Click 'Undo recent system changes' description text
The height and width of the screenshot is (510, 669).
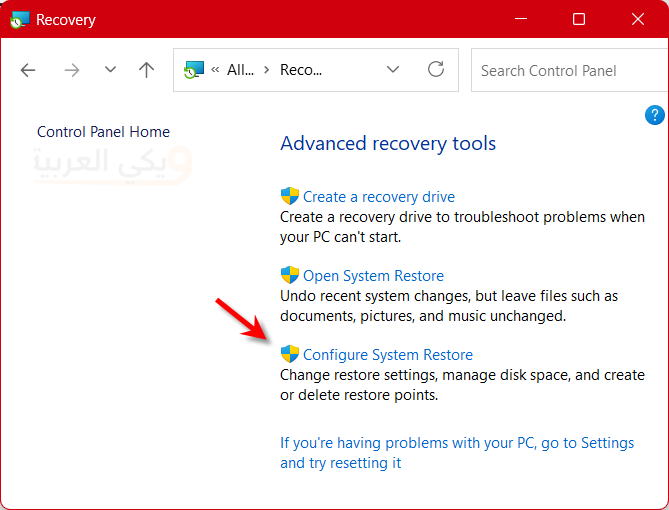pyautogui.click(x=449, y=306)
